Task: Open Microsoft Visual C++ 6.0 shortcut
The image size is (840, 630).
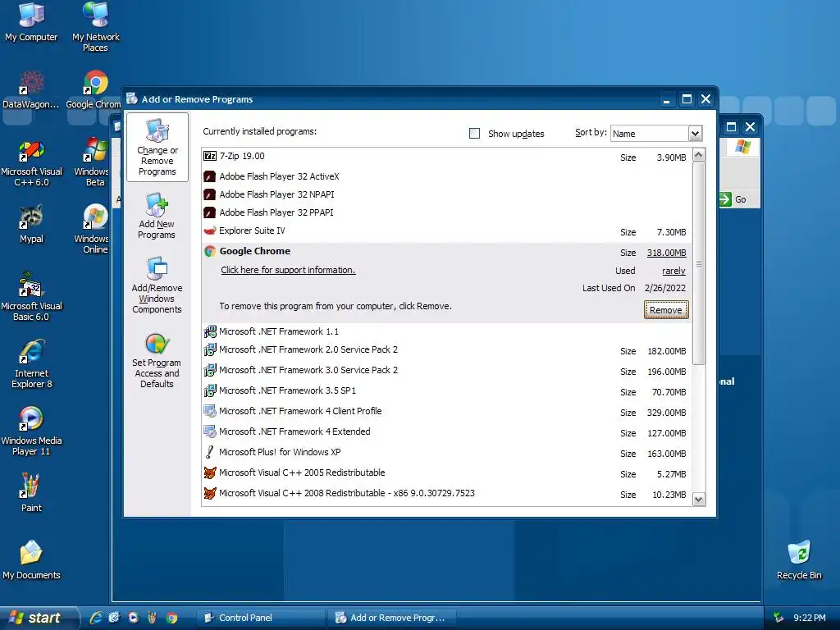Action: tap(31, 163)
